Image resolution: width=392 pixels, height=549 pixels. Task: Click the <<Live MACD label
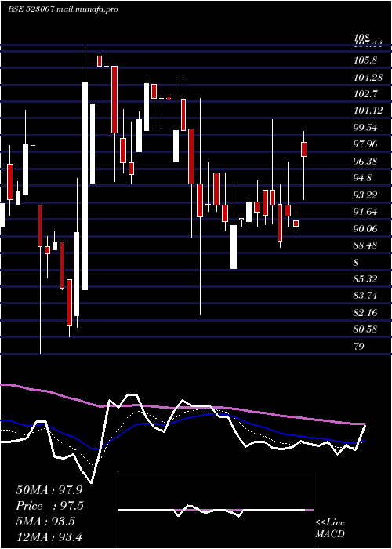[x=330, y=528]
